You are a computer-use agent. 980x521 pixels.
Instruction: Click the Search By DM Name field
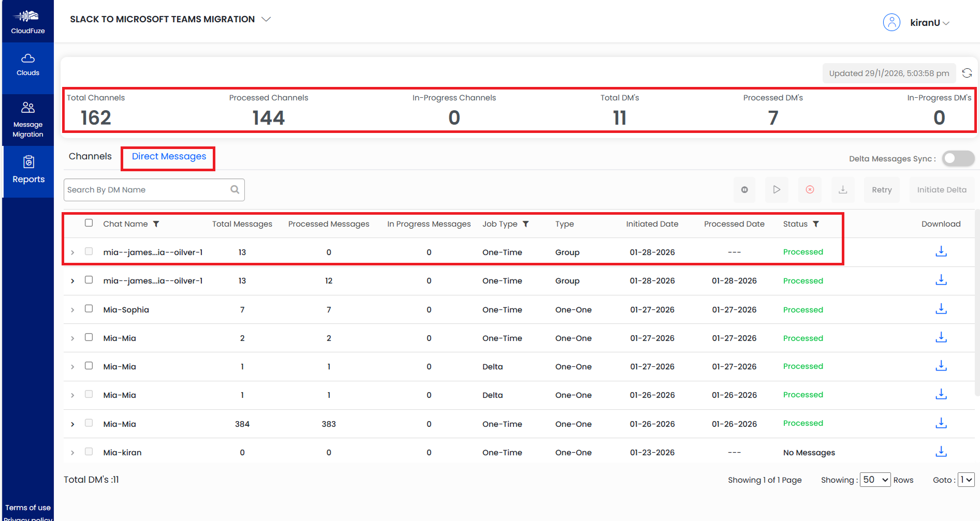point(148,190)
